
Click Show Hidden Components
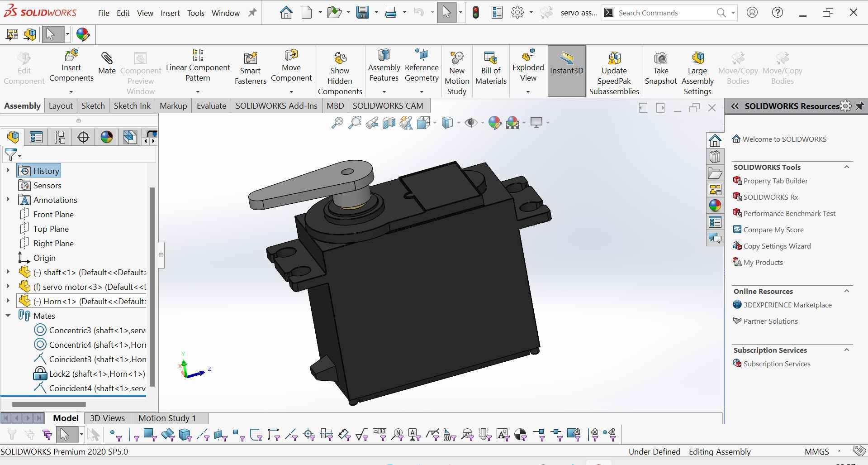pyautogui.click(x=340, y=73)
